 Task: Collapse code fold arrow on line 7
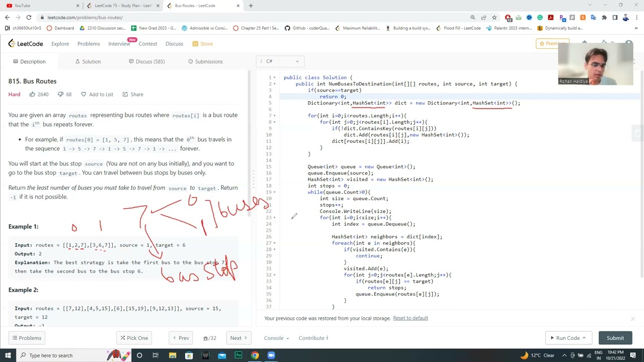tap(275, 116)
